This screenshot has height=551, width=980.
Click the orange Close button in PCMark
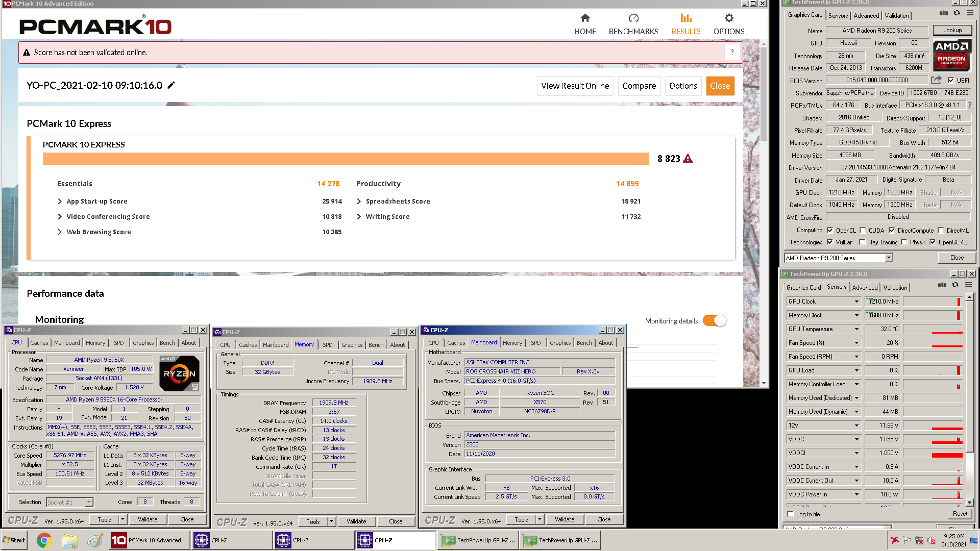[x=720, y=86]
